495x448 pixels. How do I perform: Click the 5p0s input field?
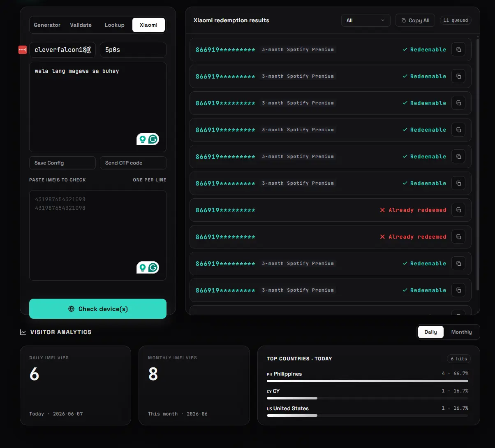tap(133, 49)
